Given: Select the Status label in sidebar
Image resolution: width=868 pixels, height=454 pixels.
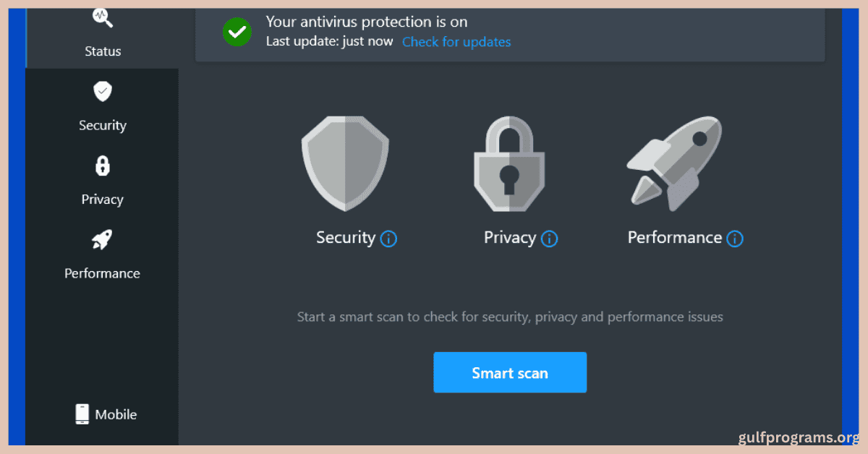Looking at the screenshot, I should click(102, 51).
